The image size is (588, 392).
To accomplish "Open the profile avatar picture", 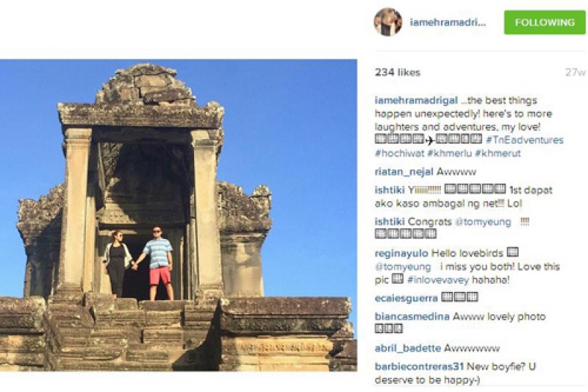I will (388, 22).
